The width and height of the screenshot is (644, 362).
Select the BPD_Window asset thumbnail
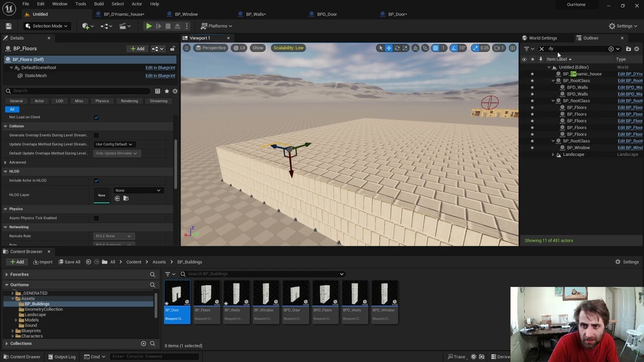coord(384,302)
